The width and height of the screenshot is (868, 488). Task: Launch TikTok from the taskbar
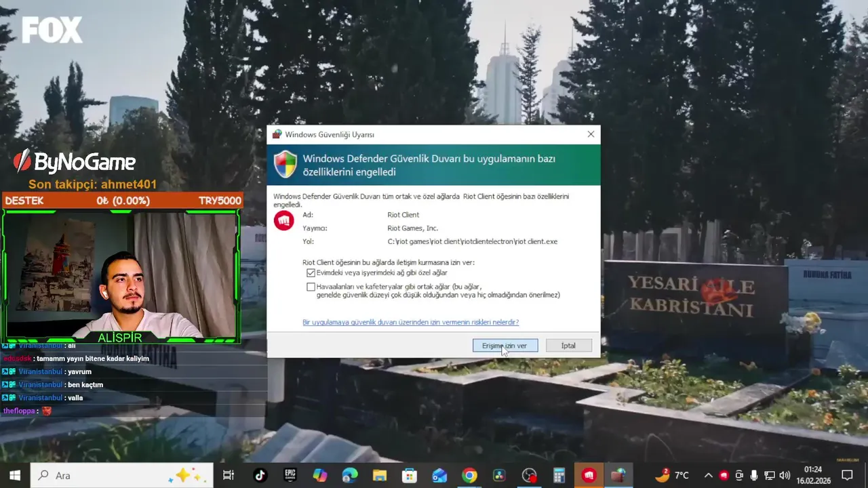(x=260, y=475)
